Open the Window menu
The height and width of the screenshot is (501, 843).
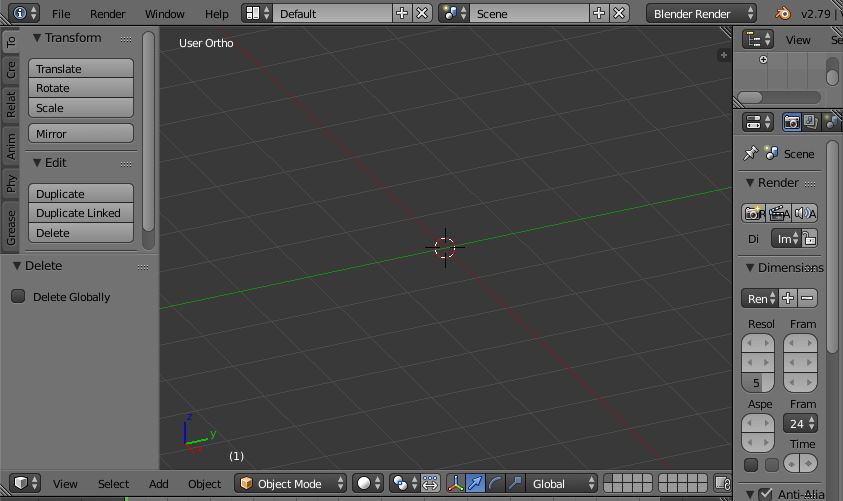(165, 14)
